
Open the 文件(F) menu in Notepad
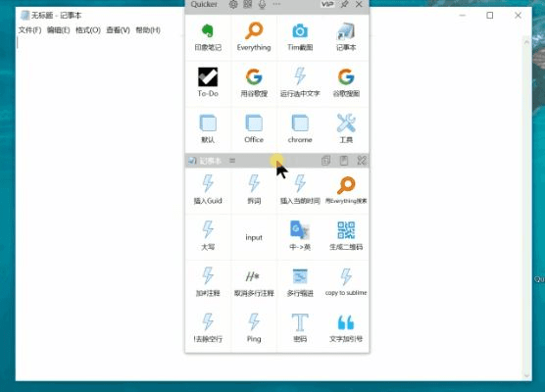click(29, 30)
